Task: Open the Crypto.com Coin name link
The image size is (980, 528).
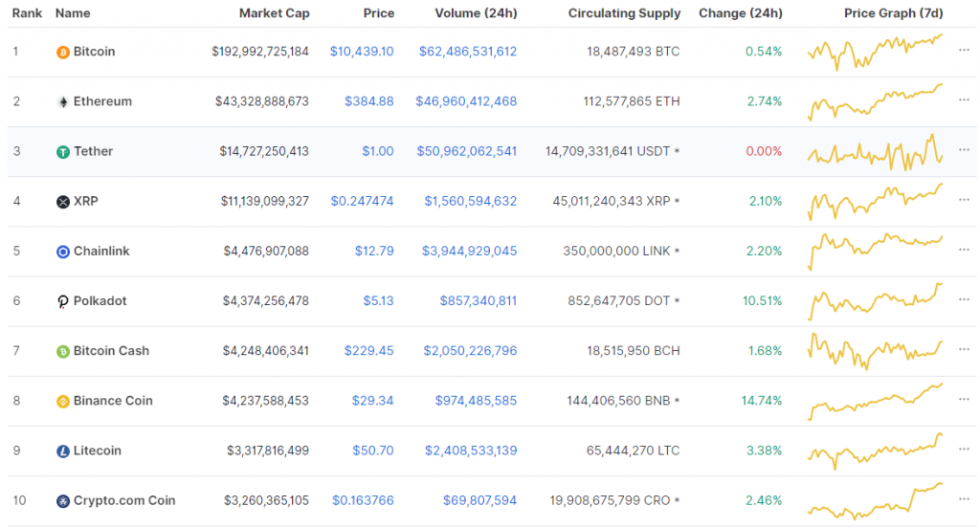Action: click(x=124, y=500)
